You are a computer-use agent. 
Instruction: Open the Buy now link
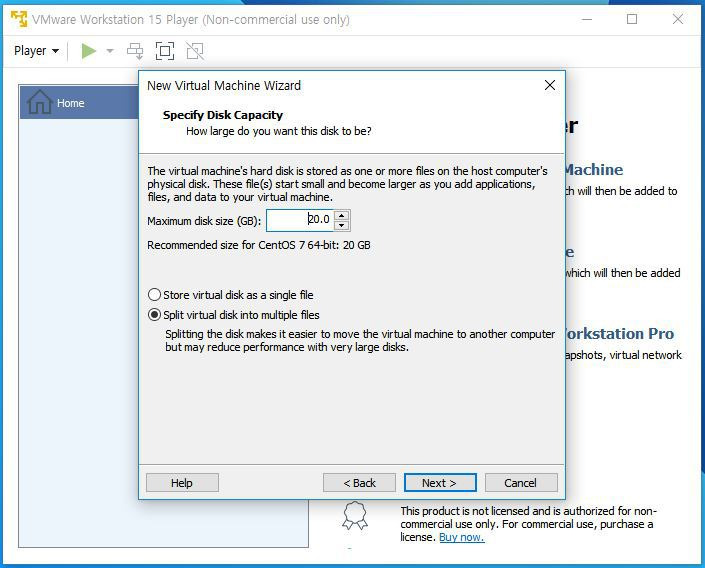click(461, 537)
